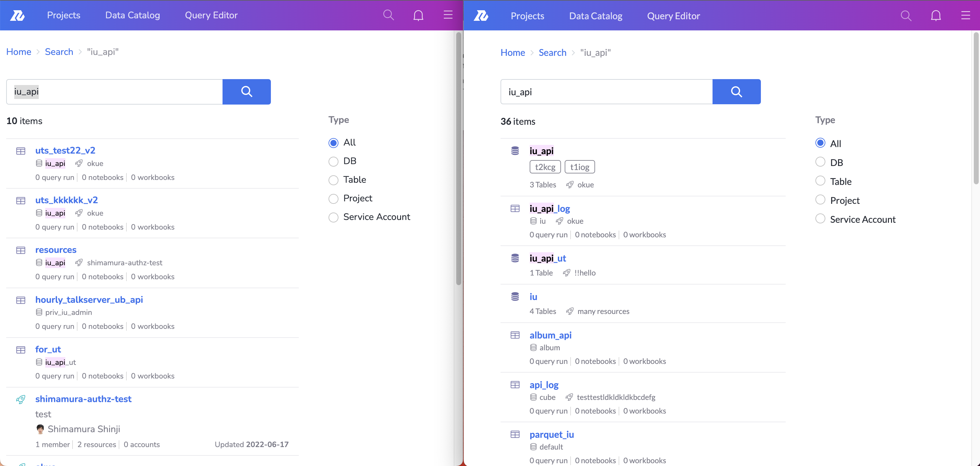Click the header search magnifier in right window
Image resolution: width=980 pixels, height=466 pixels.
(x=906, y=16)
